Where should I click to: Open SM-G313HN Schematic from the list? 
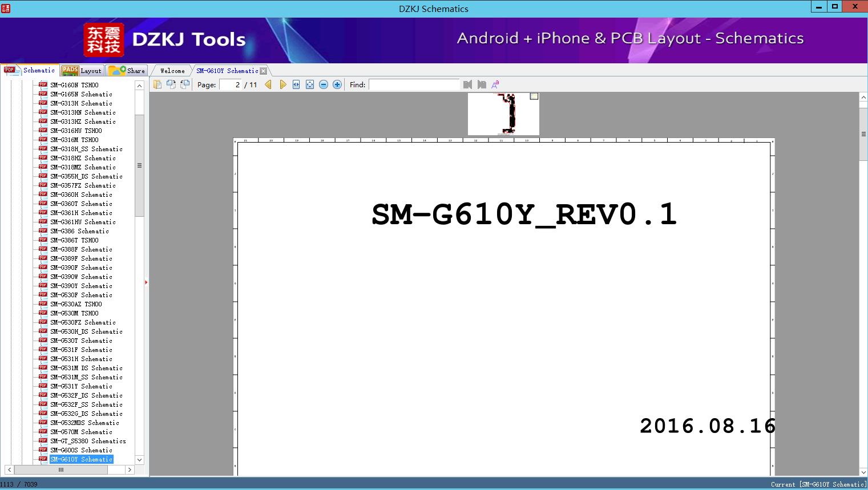83,112
